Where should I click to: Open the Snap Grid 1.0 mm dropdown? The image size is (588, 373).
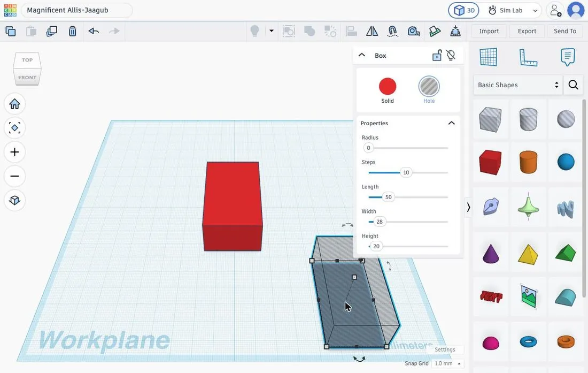(x=447, y=363)
